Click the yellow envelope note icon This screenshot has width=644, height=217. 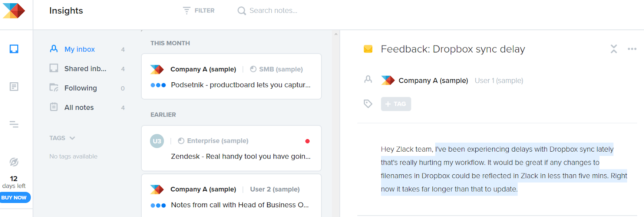368,49
